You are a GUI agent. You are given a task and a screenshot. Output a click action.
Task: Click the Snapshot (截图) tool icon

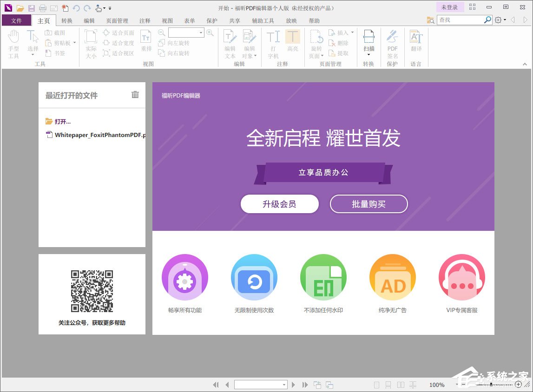pyautogui.click(x=47, y=33)
